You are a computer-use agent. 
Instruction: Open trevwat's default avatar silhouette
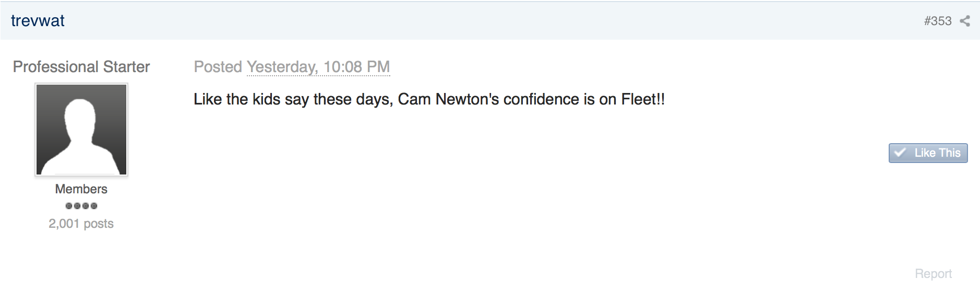tap(81, 129)
